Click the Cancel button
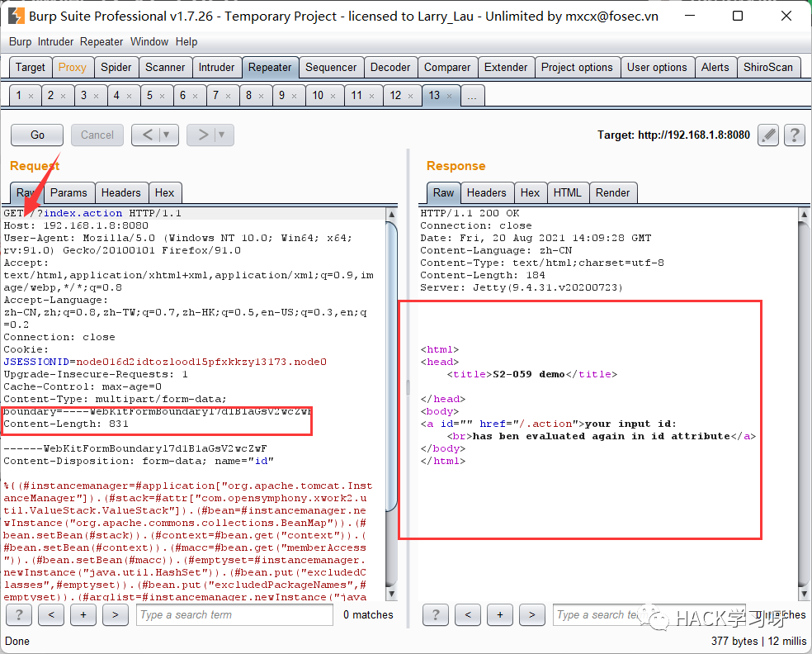Screen dimensions: 812x654 [x=97, y=135]
